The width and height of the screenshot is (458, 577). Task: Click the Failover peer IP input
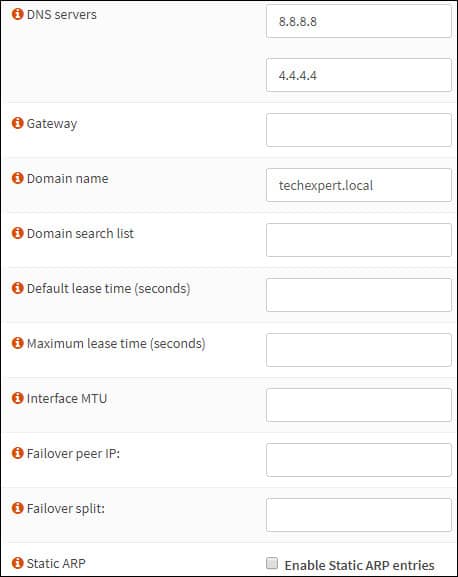click(359, 460)
